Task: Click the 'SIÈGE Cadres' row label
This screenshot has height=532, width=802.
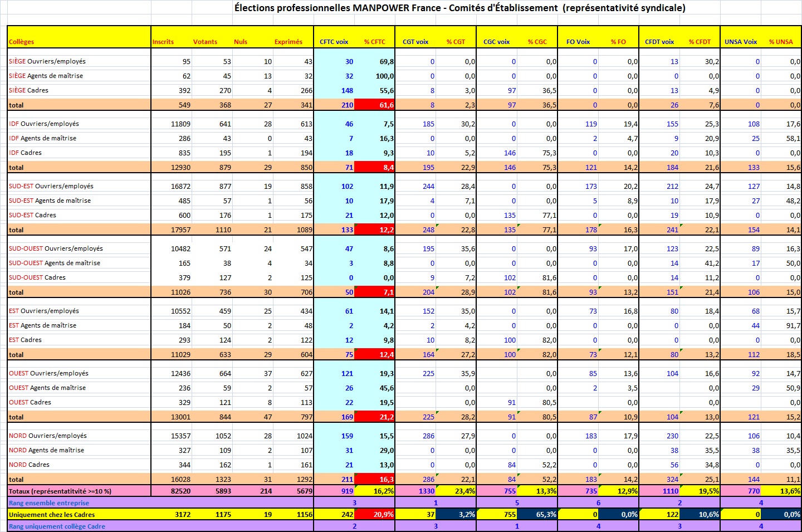Action: pos(28,90)
